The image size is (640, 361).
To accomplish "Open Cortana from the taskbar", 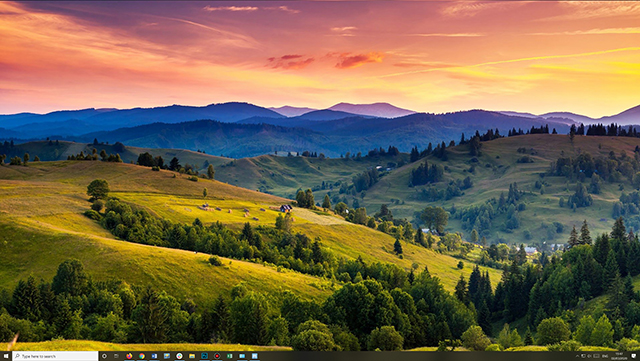I will (x=104, y=356).
